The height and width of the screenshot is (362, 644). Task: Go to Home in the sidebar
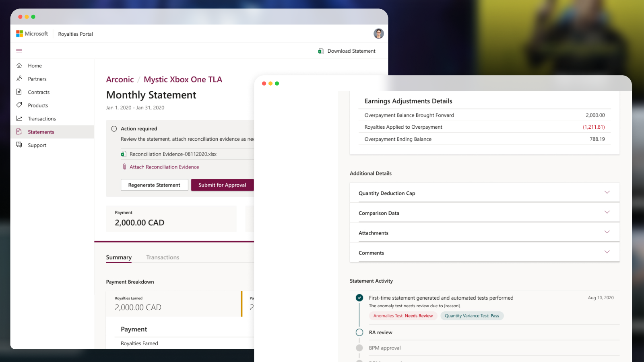[x=52, y=66]
